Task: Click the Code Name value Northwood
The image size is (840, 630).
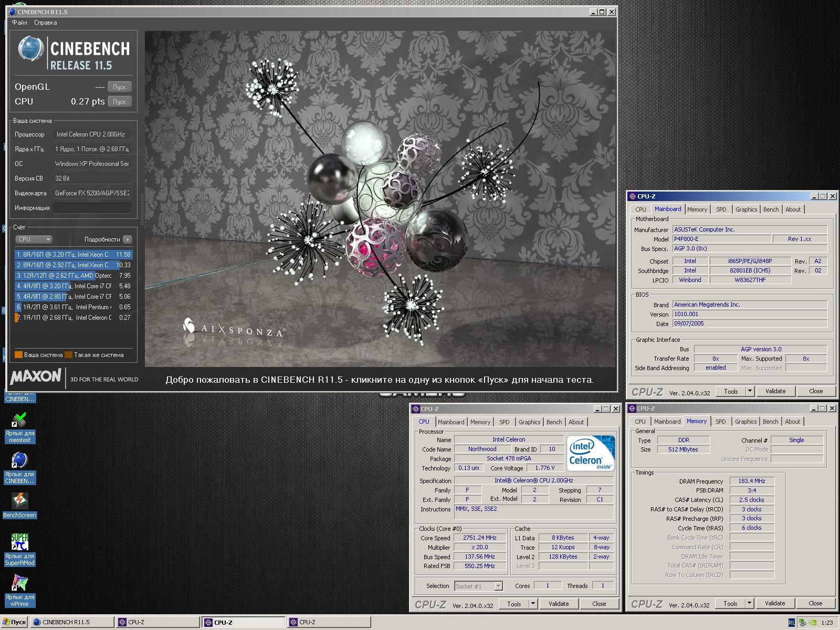Action: coord(482,449)
